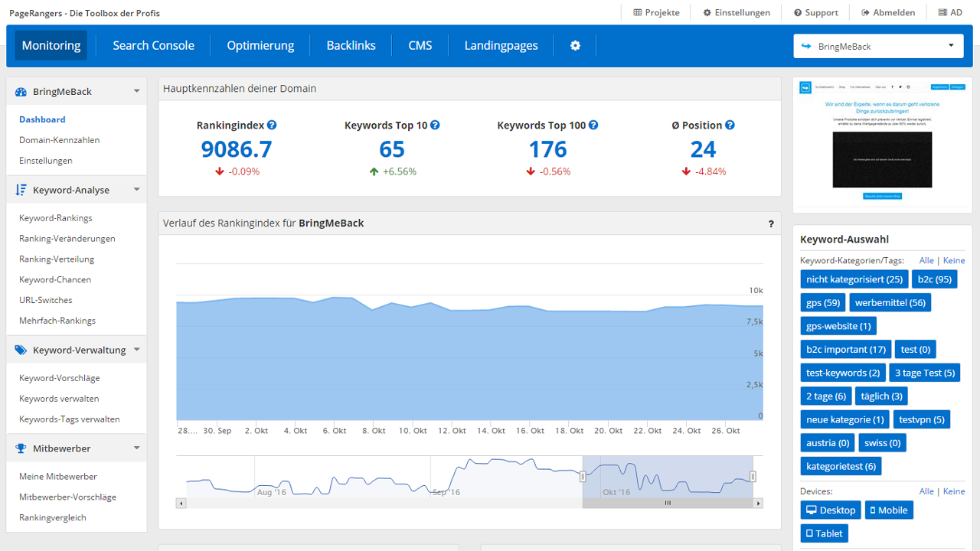
Task: Toggle the b2c (95) keyword tag
Action: pyautogui.click(x=934, y=279)
